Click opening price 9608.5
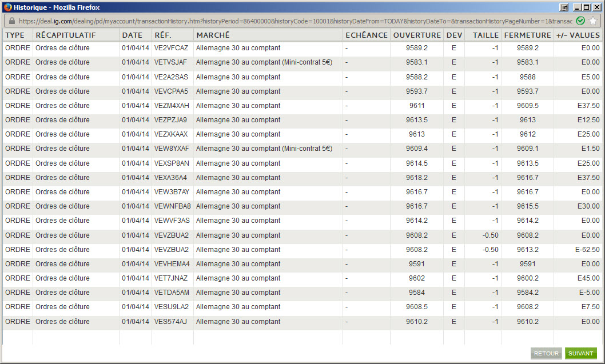Viewport: 605px width, 364px height. (417, 307)
